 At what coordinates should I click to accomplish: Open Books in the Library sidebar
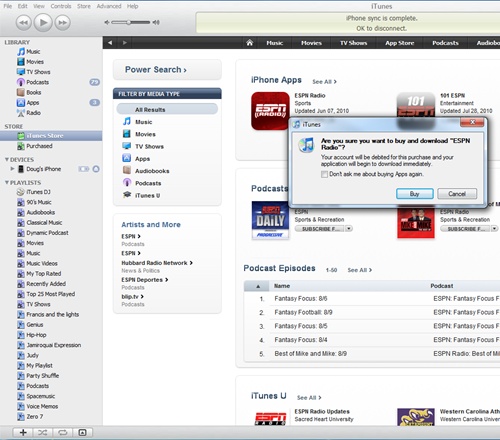point(34,92)
